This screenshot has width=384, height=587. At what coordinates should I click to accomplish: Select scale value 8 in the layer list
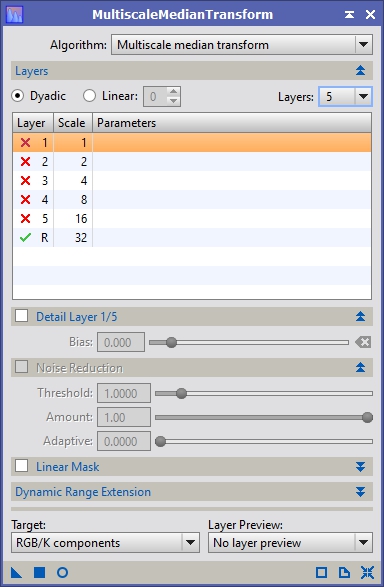84,200
